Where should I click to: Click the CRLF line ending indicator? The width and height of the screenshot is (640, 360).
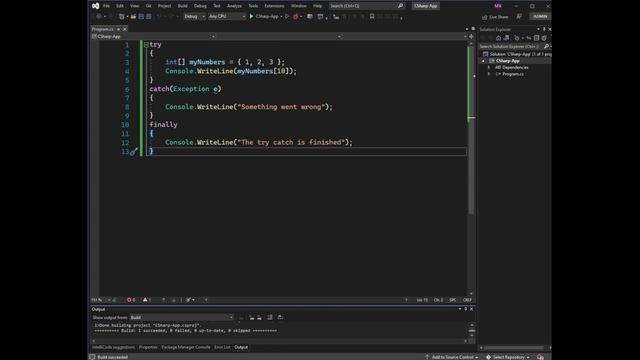click(467, 300)
